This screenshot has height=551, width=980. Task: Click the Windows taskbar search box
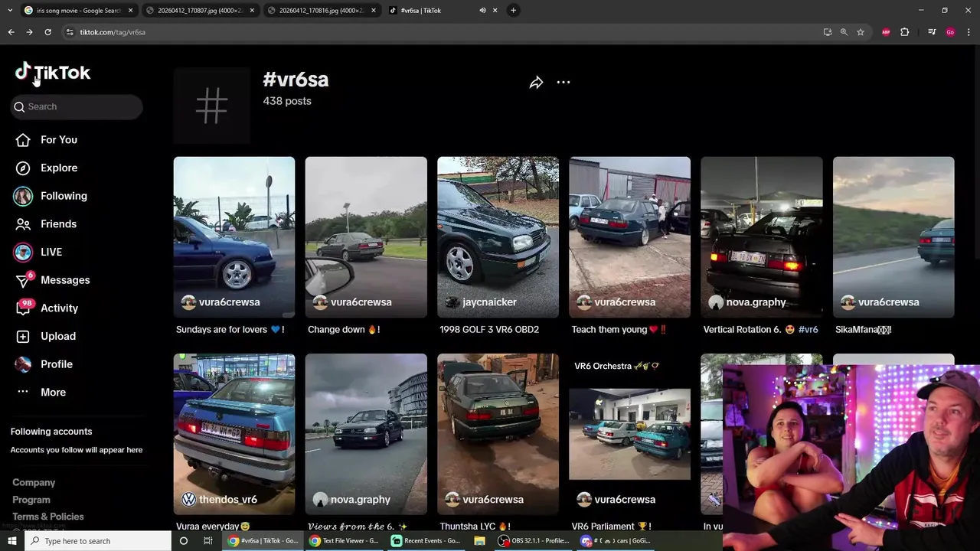pos(98,541)
